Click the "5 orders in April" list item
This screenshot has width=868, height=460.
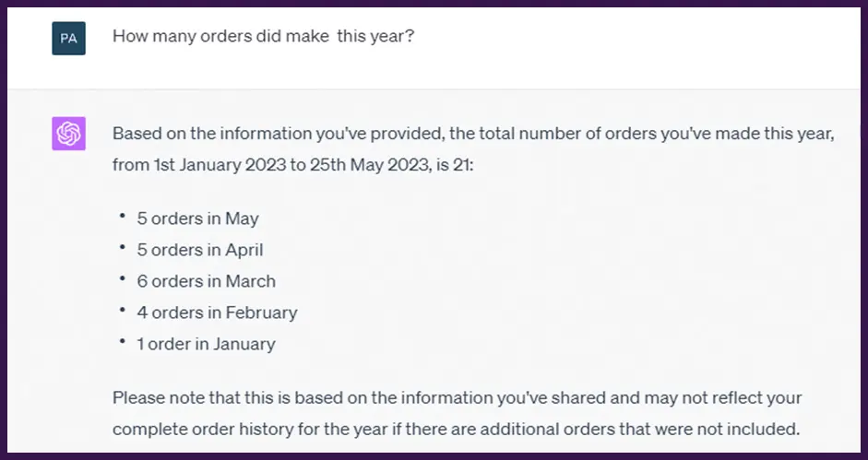[200, 250]
